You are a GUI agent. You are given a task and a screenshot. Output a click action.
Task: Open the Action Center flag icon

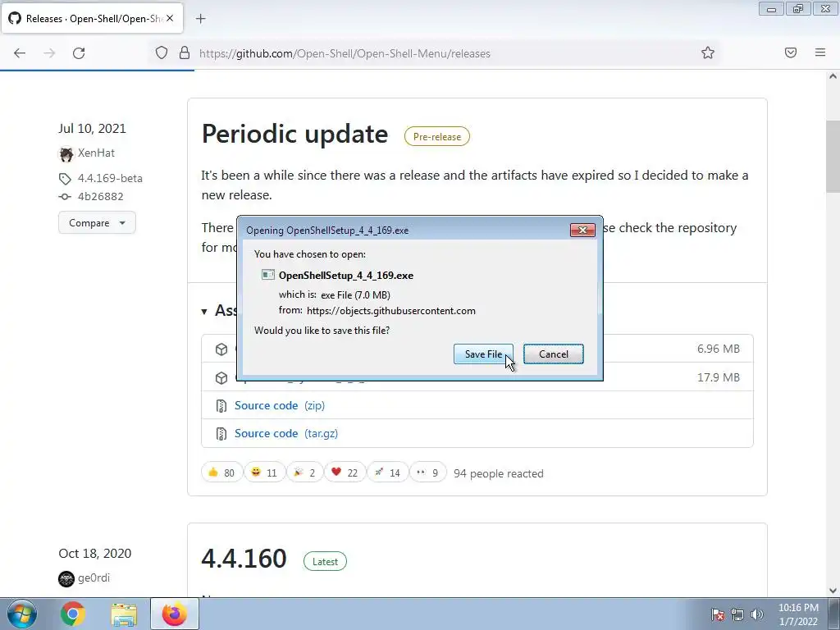click(x=718, y=614)
